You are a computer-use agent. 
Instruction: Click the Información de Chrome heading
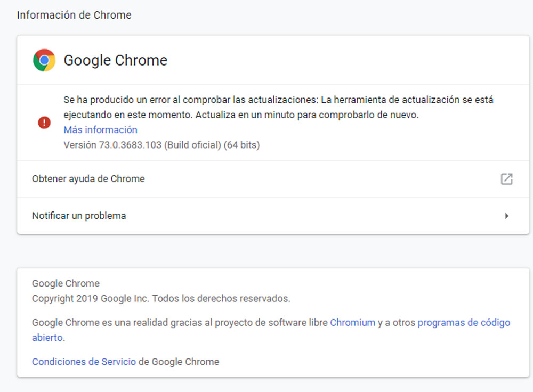(x=74, y=15)
